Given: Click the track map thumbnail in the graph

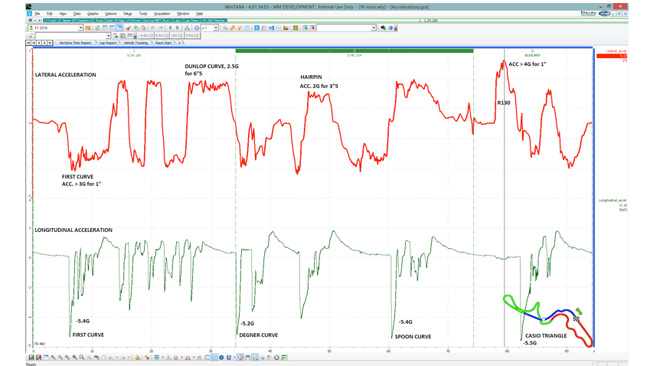Looking at the screenshot, I should (548, 320).
